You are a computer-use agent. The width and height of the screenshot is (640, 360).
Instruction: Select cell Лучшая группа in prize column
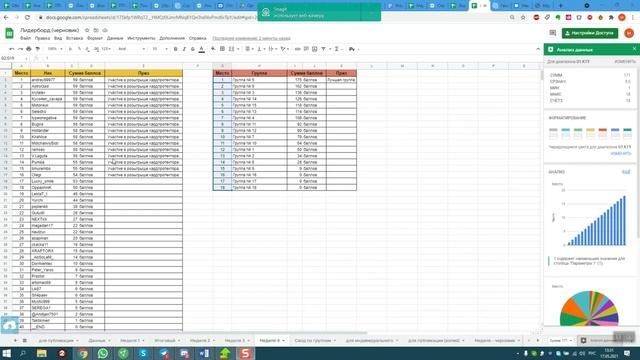coord(341,80)
